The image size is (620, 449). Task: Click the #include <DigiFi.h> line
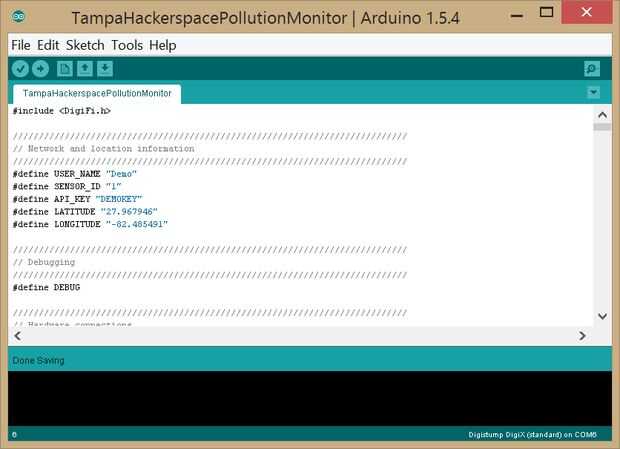(62, 111)
